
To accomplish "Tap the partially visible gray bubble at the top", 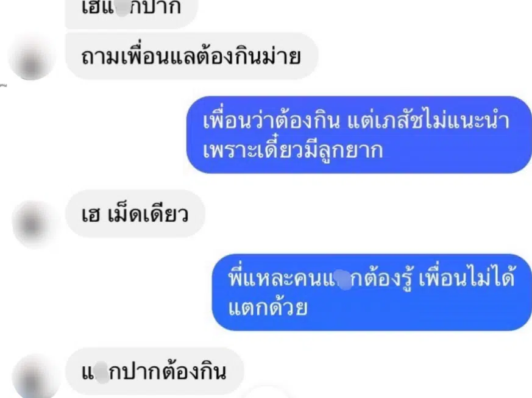I will [131, 13].
